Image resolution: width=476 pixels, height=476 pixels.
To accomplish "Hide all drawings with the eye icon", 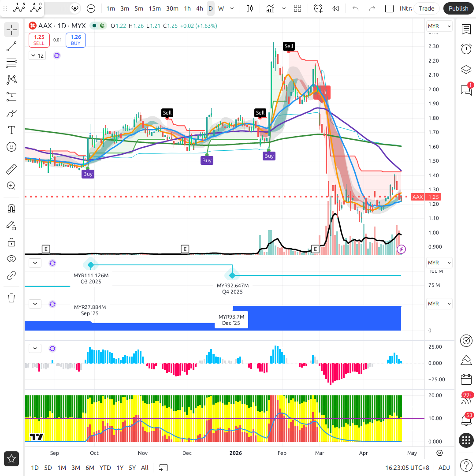I will click(11, 259).
